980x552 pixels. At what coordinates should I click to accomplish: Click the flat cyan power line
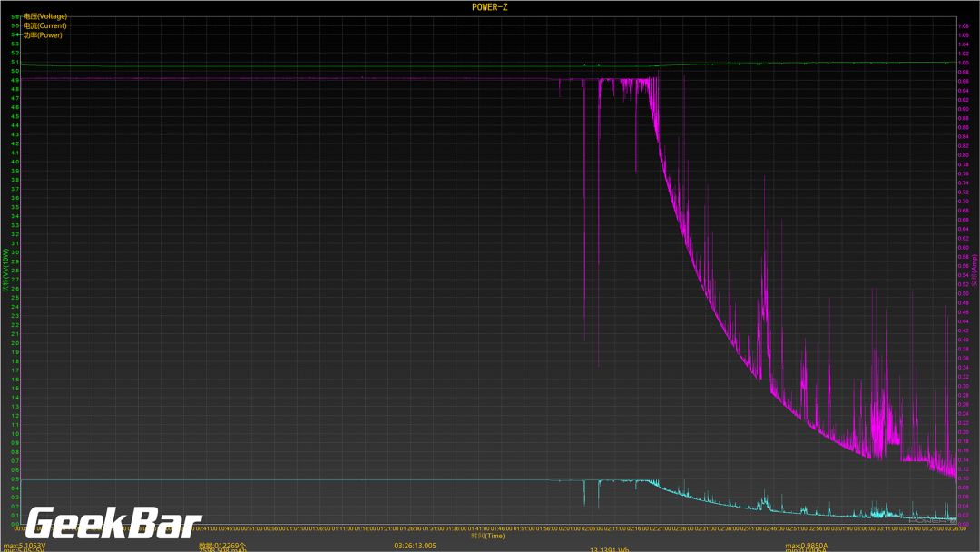(x=272, y=479)
